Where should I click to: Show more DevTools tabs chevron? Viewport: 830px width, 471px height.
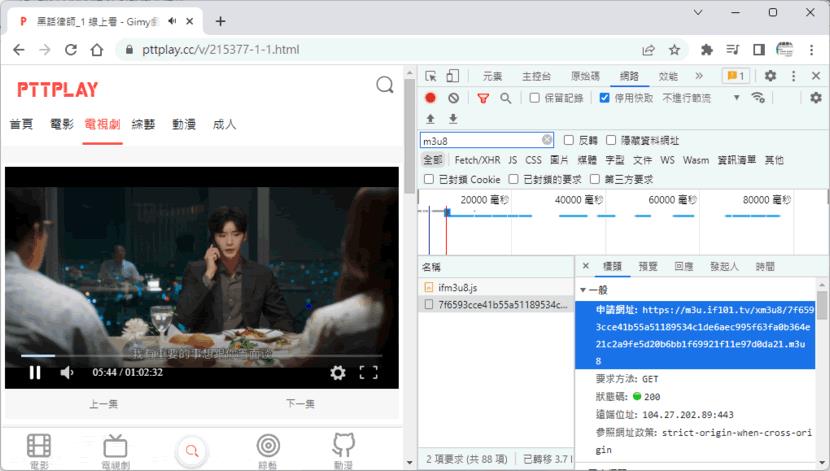click(x=699, y=76)
